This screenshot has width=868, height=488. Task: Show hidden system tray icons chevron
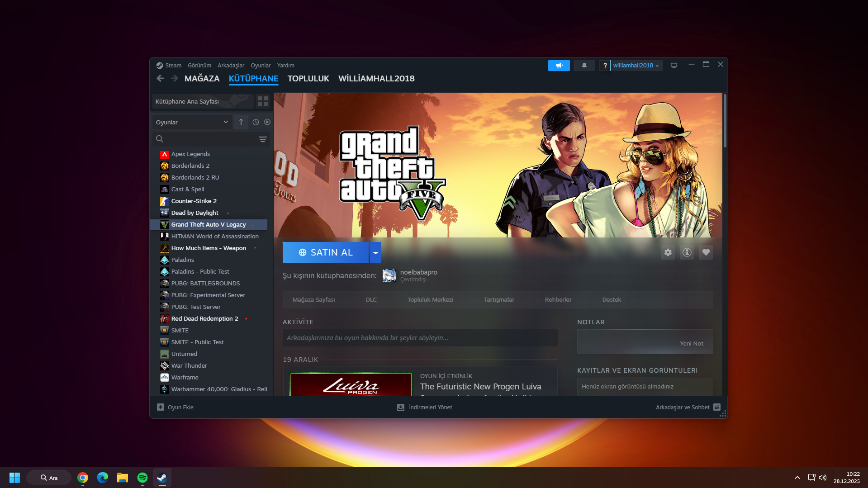coord(797,478)
